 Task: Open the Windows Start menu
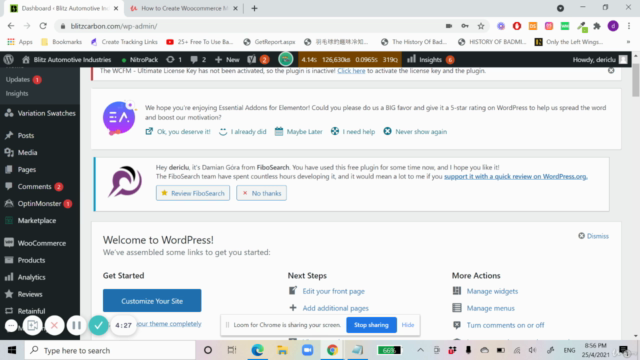[12, 350]
